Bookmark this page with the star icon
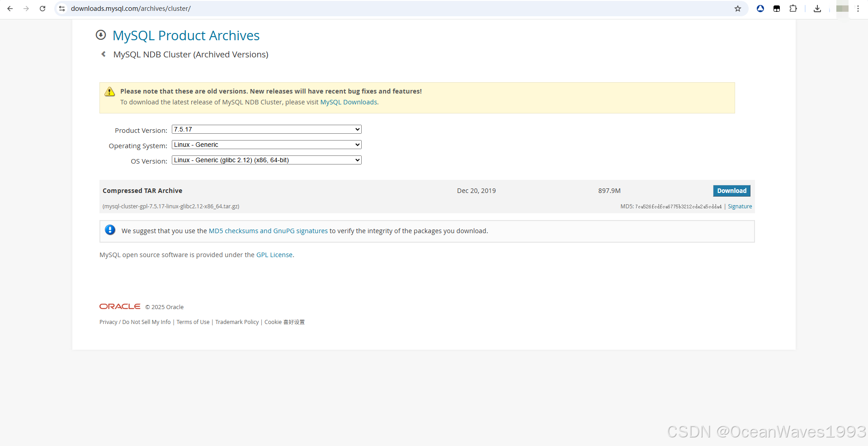Screen dimensions: 868x446 pos(738,9)
